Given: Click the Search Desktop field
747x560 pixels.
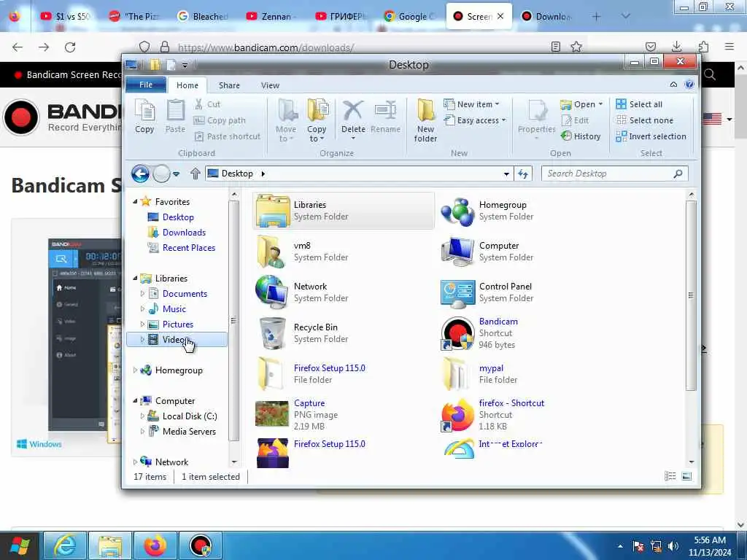Looking at the screenshot, I should coord(614,174).
